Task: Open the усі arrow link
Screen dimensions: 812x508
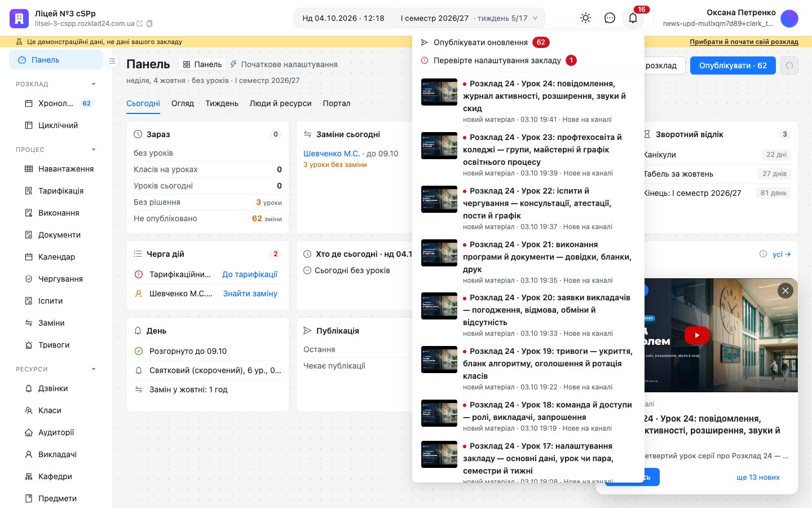Action: coord(782,254)
